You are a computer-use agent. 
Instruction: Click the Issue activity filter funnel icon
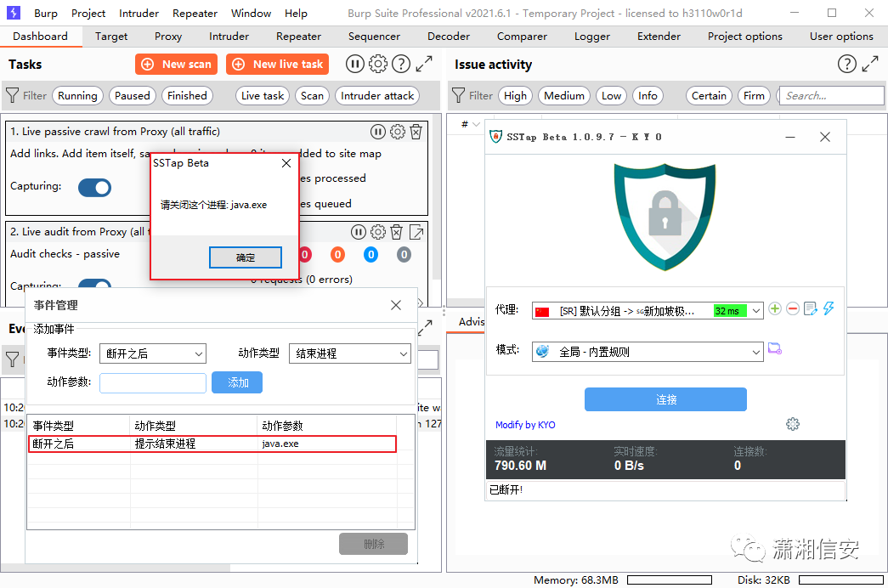tap(459, 95)
